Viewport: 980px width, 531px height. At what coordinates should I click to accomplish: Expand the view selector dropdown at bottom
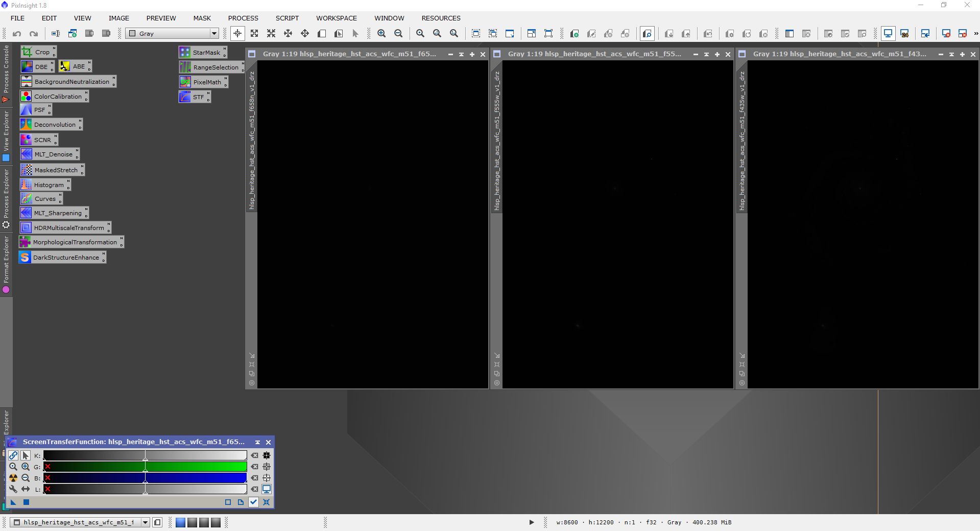[x=145, y=522]
